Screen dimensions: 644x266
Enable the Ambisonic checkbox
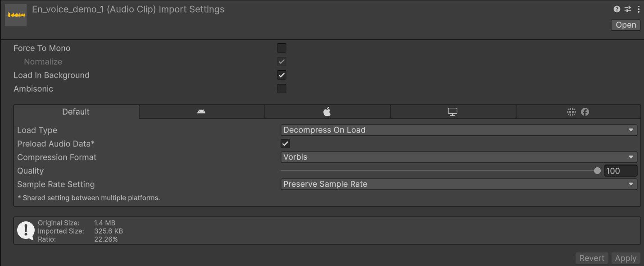[281, 89]
